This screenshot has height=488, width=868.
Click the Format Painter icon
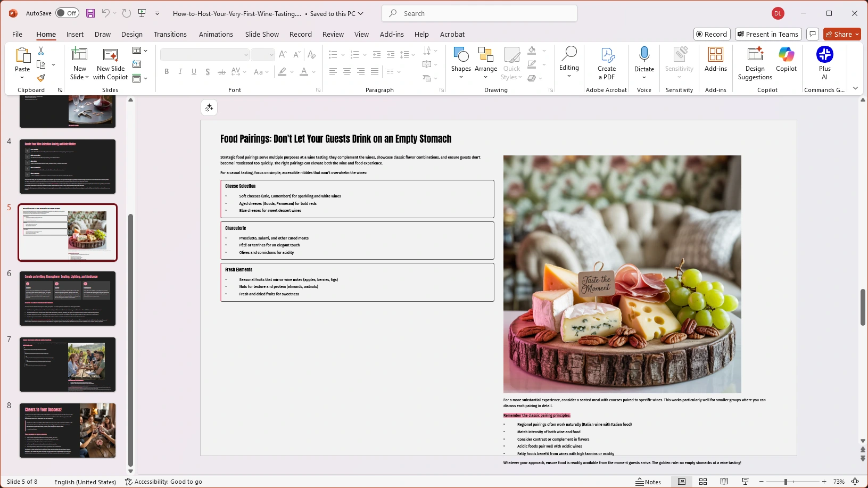pos(41,78)
